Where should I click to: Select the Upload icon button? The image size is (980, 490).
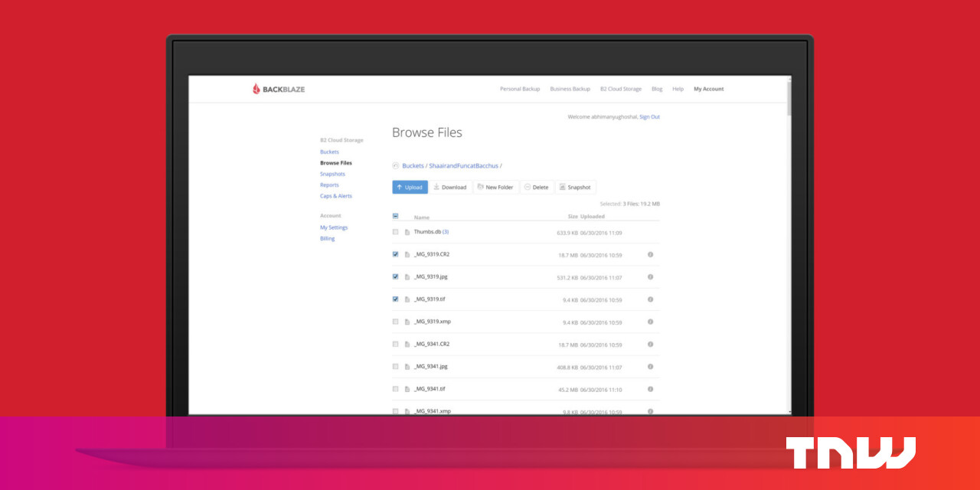(x=401, y=187)
